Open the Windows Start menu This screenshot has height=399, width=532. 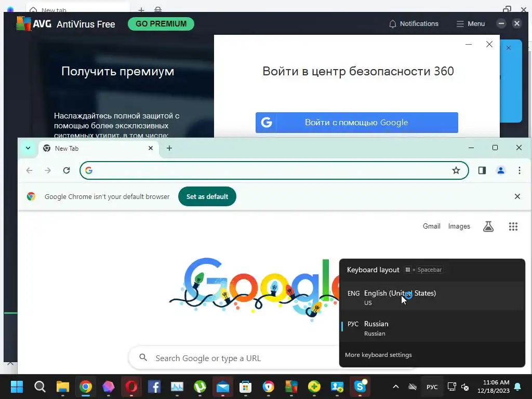(17, 387)
